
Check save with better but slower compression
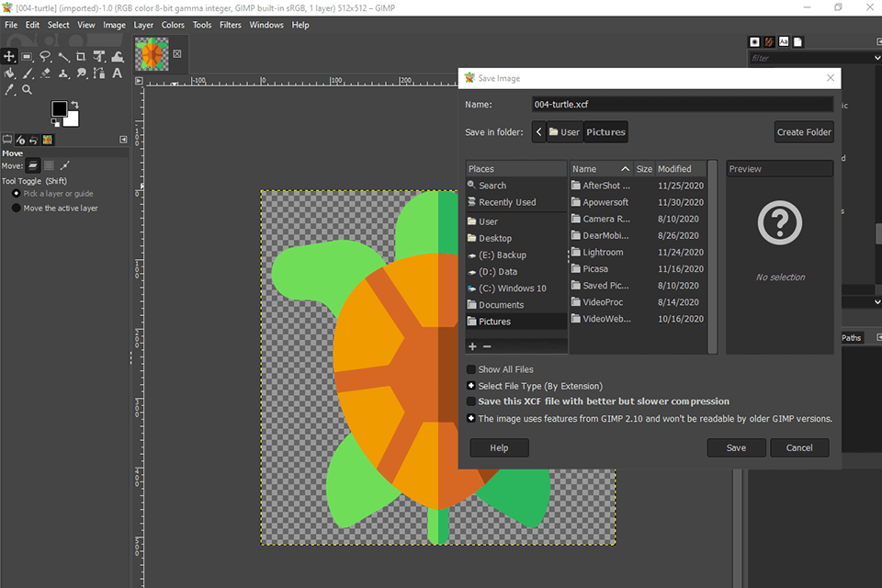pyautogui.click(x=472, y=401)
